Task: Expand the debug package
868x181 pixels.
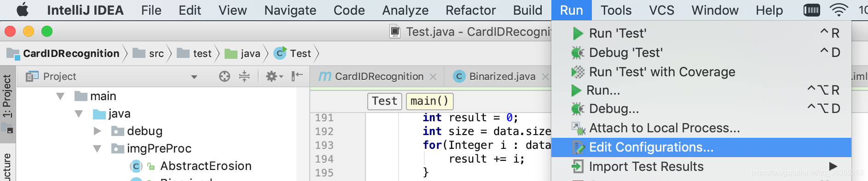Action: [97, 131]
